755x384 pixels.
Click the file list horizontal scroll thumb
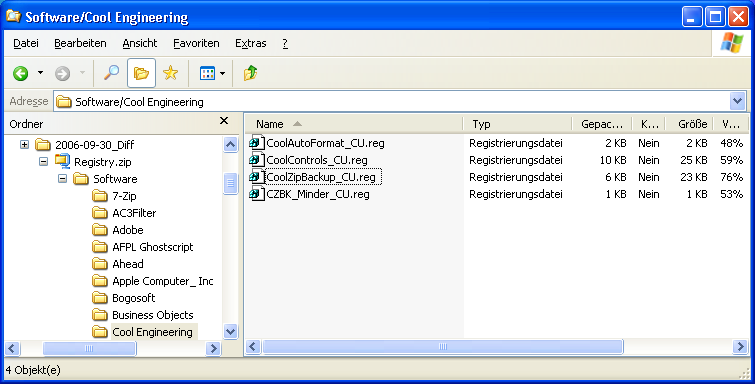click(443, 346)
